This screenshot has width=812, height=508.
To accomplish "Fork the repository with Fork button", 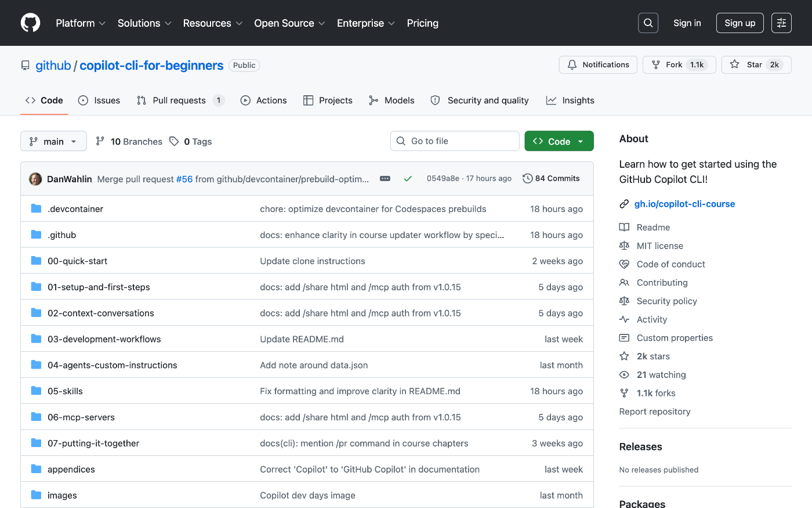I will 679,64.
